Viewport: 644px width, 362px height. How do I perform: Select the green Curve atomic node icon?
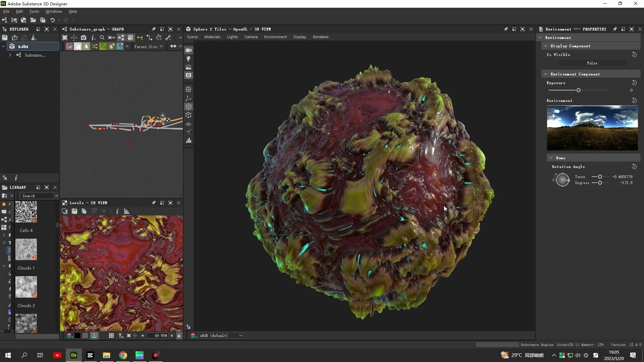103,46
